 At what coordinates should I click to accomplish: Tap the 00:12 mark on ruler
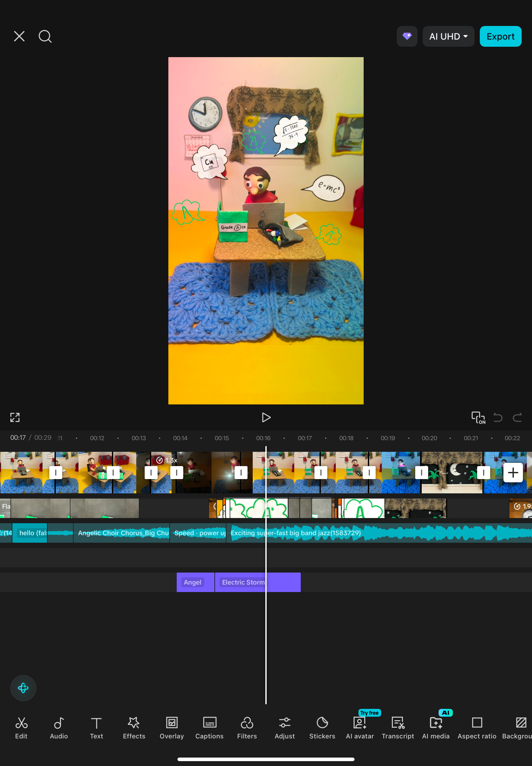(97, 438)
